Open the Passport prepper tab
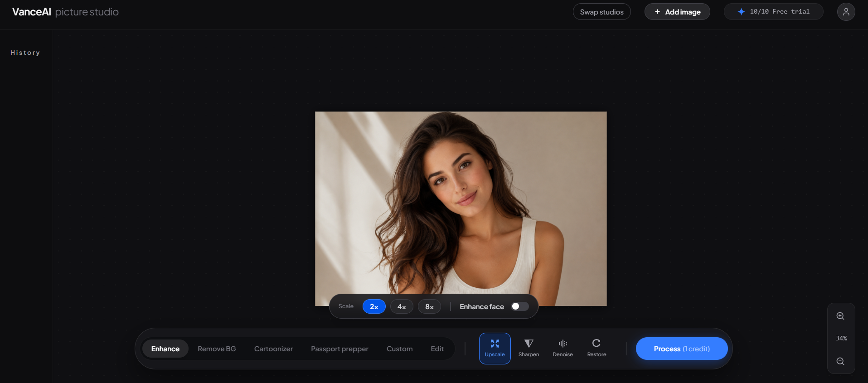This screenshot has height=383, width=868. click(339, 349)
